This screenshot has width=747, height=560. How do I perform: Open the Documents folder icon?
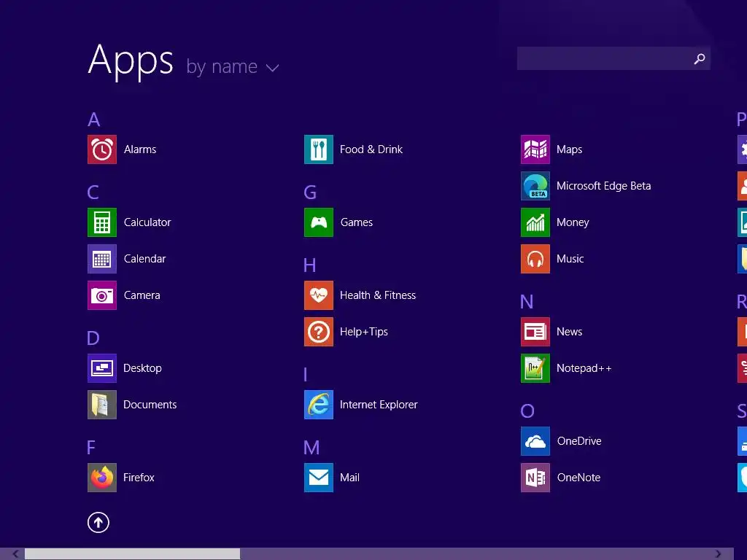102,405
